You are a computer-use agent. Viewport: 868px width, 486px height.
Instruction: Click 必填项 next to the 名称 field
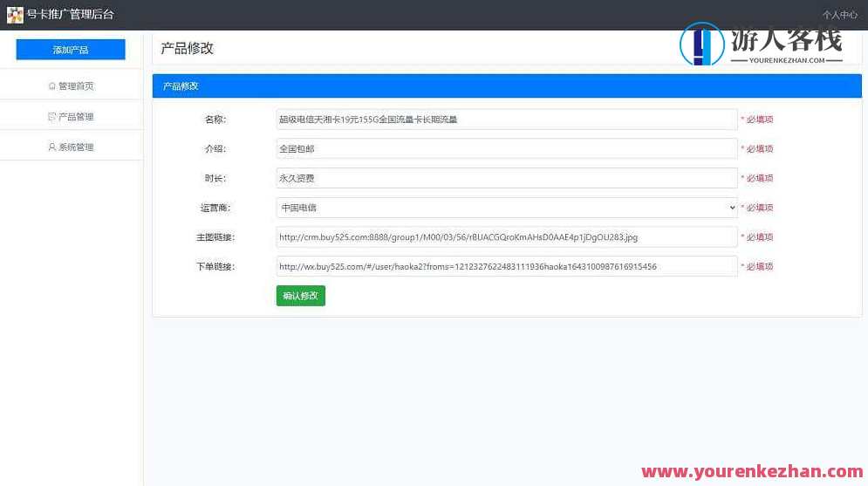tap(760, 119)
